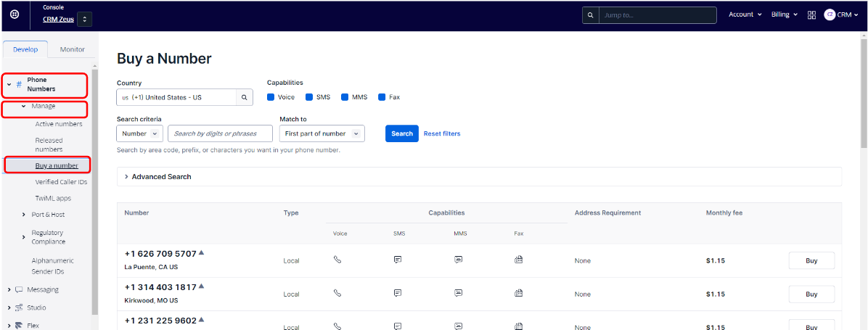Click the blue Search button
The height and width of the screenshot is (330, 868).
[x=401, y=133]
